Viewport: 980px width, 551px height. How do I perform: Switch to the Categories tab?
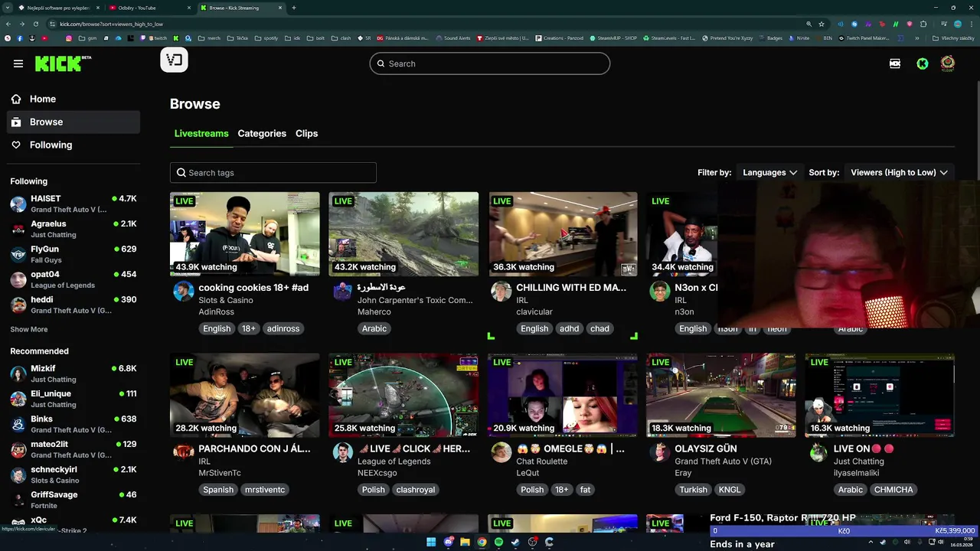[262, 133]
